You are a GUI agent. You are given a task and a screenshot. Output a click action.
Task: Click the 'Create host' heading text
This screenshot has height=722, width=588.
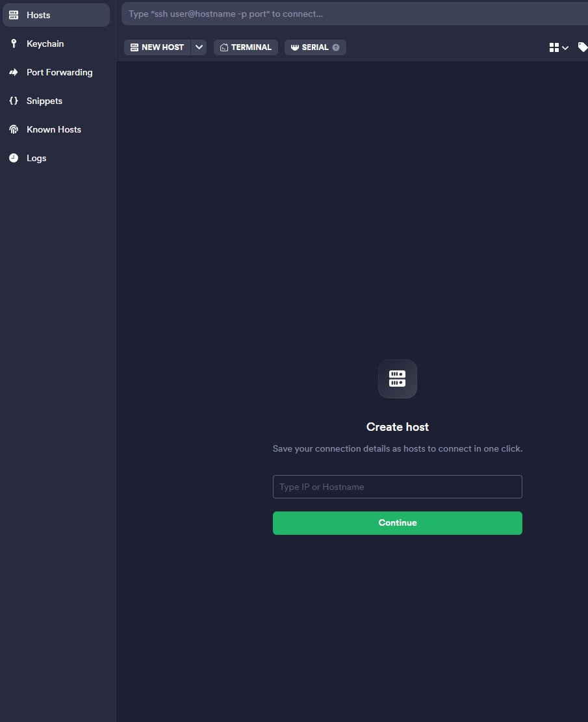(398, 427)
